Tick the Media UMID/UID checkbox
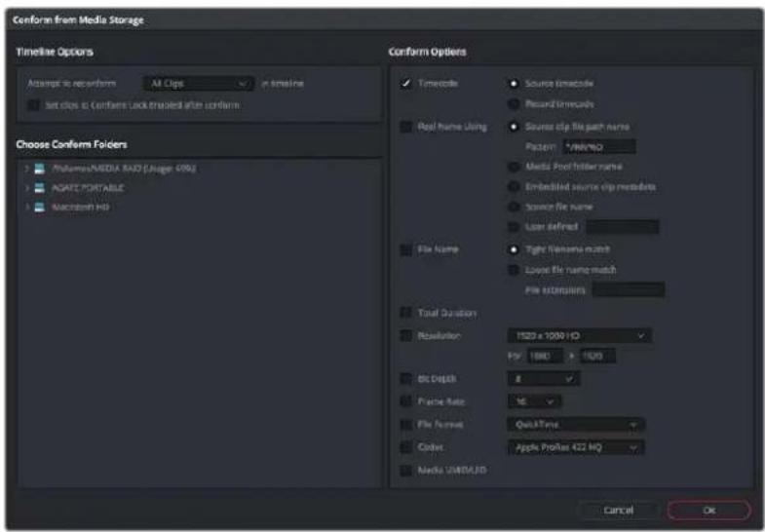Screen dimensions: 765x532 406,470
